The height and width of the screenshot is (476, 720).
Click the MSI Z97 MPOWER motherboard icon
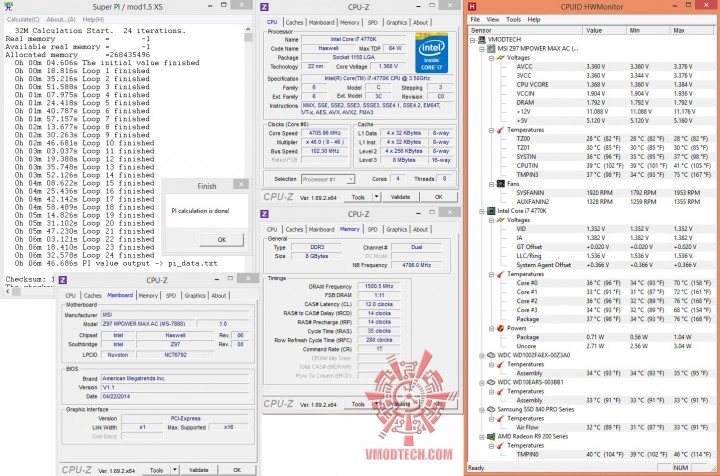[491, 49]
